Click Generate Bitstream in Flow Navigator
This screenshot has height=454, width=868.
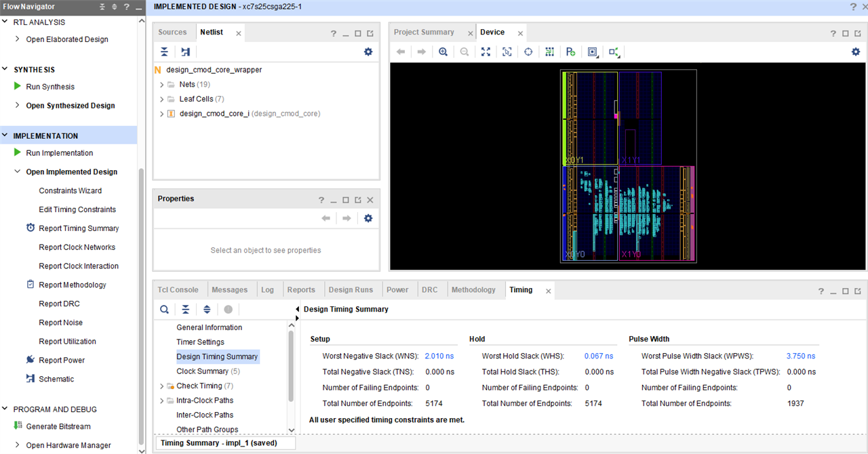(x=58, y=426)
